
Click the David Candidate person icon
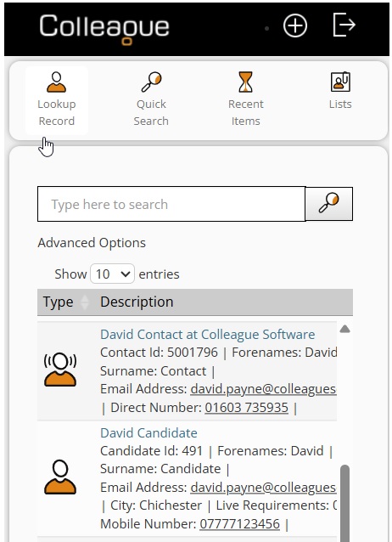coord(60,477)
